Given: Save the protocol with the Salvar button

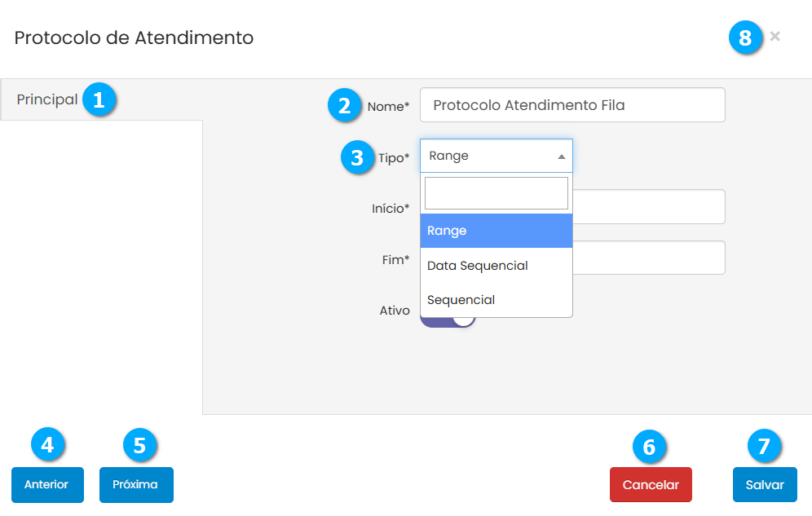Looking at the screenshot, I should tap(764, 484).
